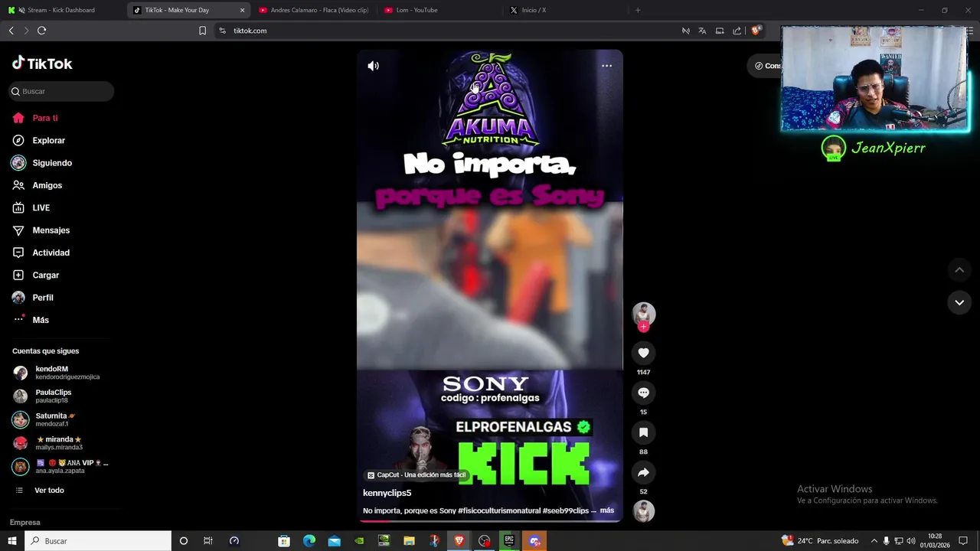The height and width of the screenshot is (551, 980).
Task: Open the ANA VIP followed account
Action: 60,467
